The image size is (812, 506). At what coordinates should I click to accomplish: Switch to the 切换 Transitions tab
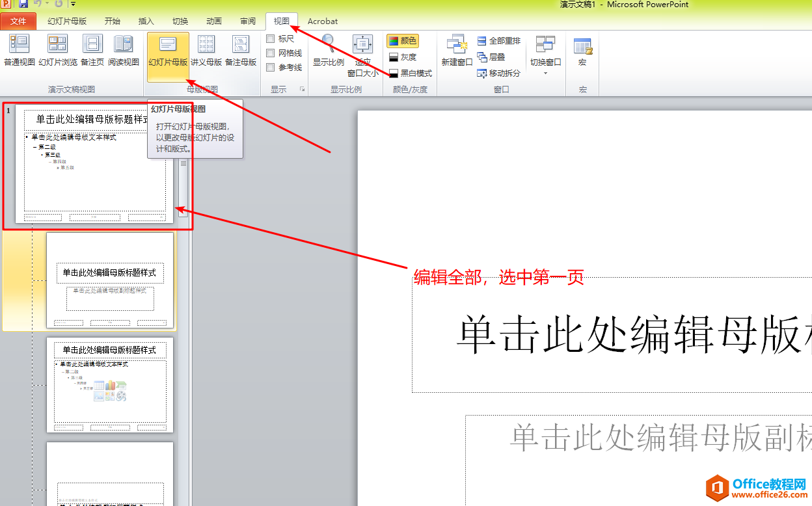coord(180,21)
